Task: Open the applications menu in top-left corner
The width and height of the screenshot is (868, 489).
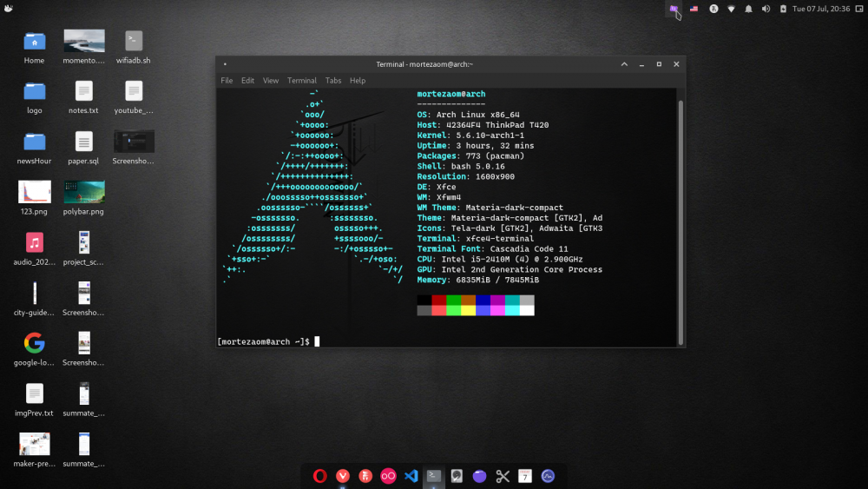Action: point(9,9)
